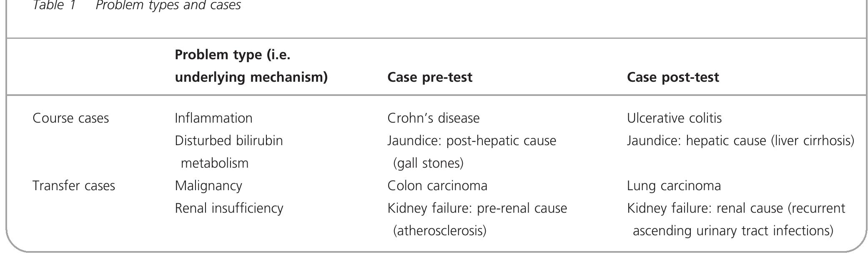Select the "ascending urinary tract infections" text
This screenshot has height=254, width=868.
click(x=733, y=231)
